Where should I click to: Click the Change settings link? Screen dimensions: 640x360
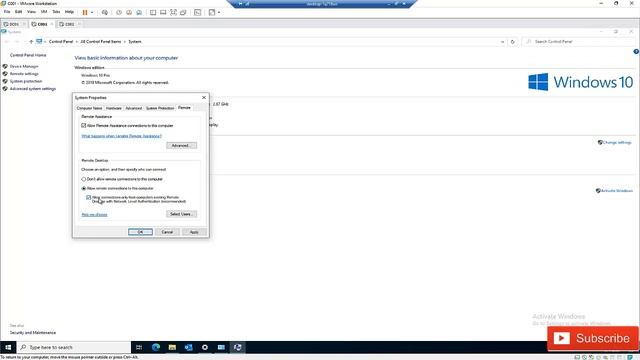(x=617, y=142)
